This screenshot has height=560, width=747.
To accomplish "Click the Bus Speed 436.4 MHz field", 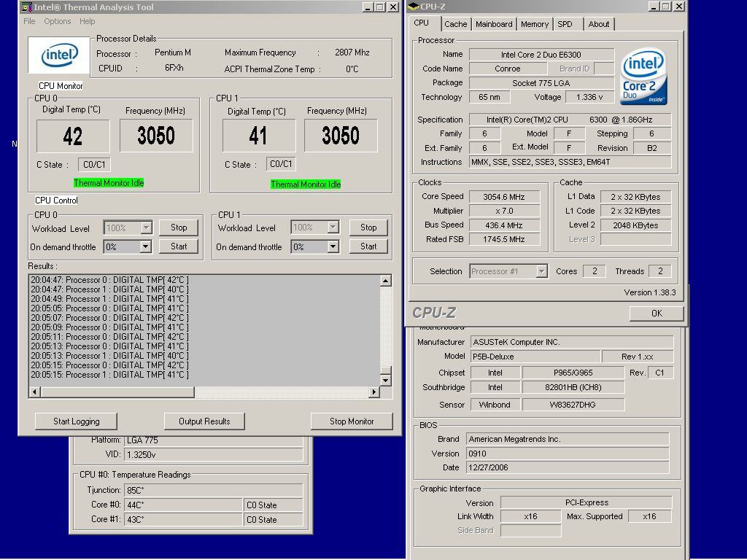I will 504,225.
